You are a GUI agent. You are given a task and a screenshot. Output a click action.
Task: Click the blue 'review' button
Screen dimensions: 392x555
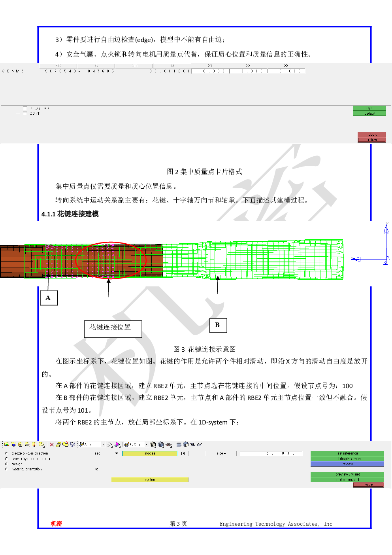click(x=347, y=464)
